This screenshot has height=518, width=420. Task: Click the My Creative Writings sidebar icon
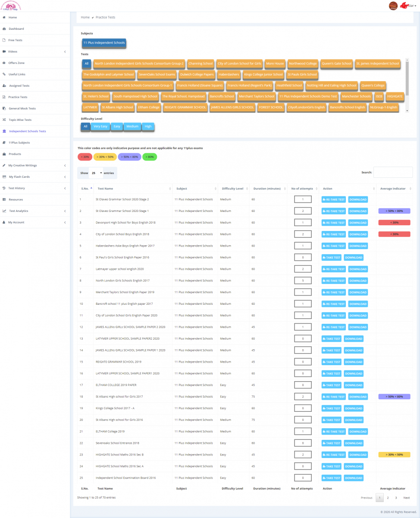pyautogui.click(x=4, y=165)
